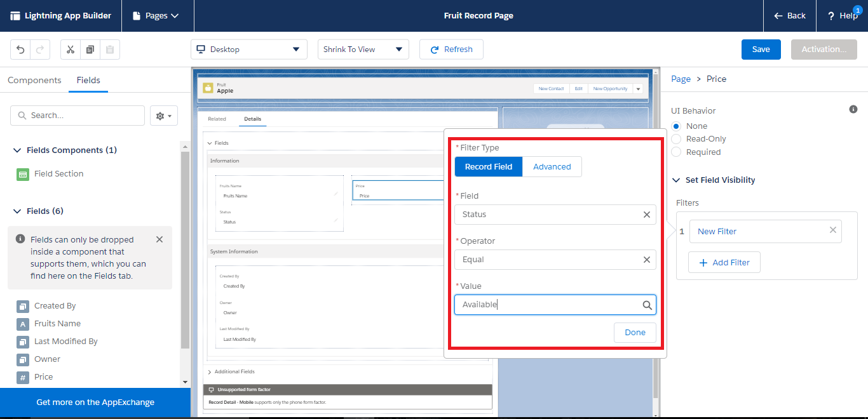Click the Undo icon in the toolbar
The width and height of the screenshot is (868, 419).
click(x=18, y=49)
